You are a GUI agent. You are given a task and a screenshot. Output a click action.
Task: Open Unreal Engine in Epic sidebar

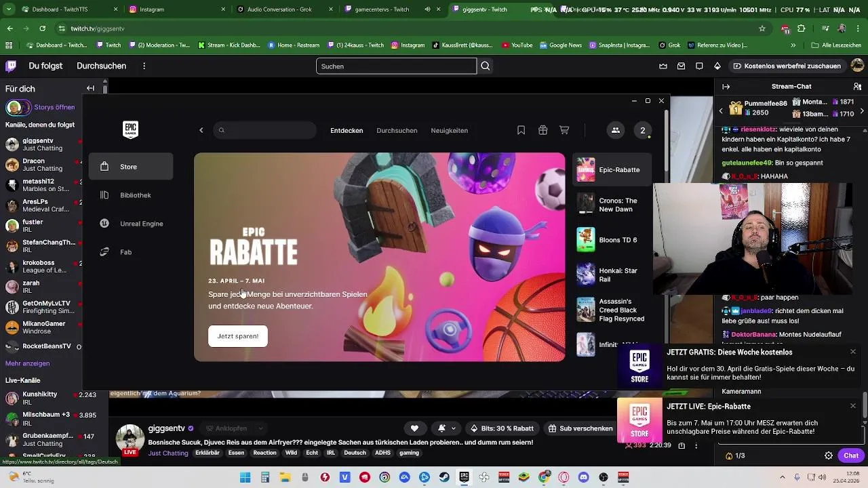pos(131,224)
